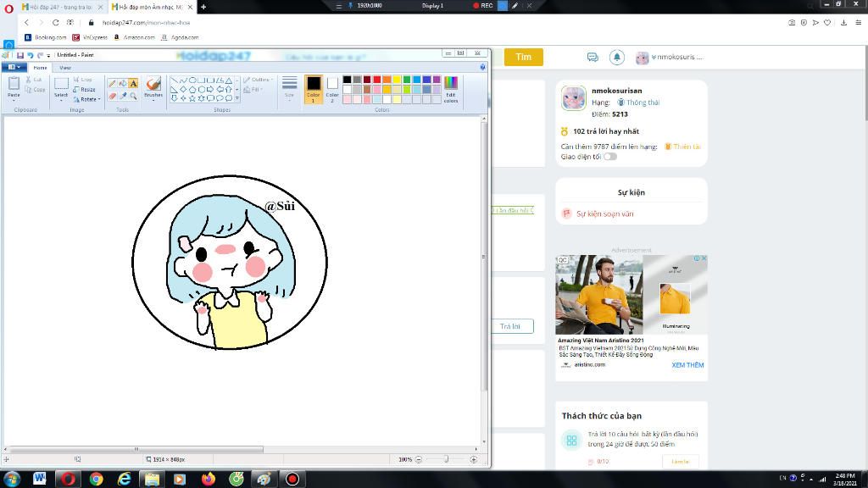Open Paint Help question mark icon
The height and width of the screenshot is (488, 868).
point(482,67)
